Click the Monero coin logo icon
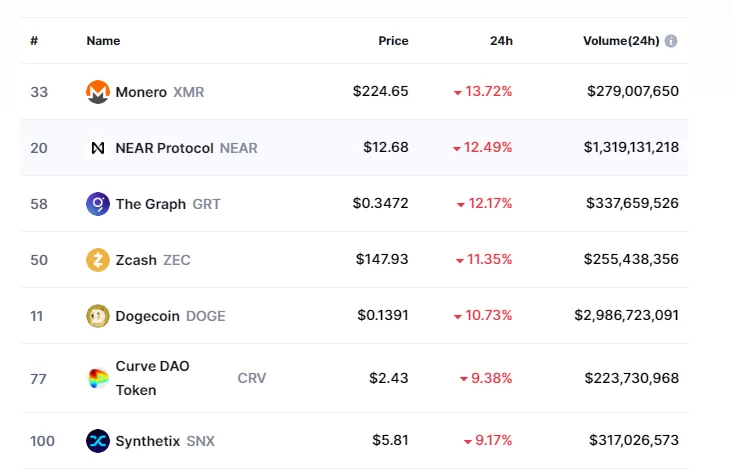The image size is (731, 470). pyautogui.click(x=98, y=92)
